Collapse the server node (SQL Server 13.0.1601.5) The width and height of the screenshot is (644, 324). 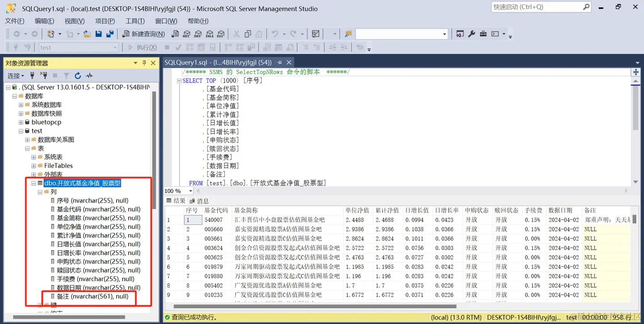[x=8, y=88]
